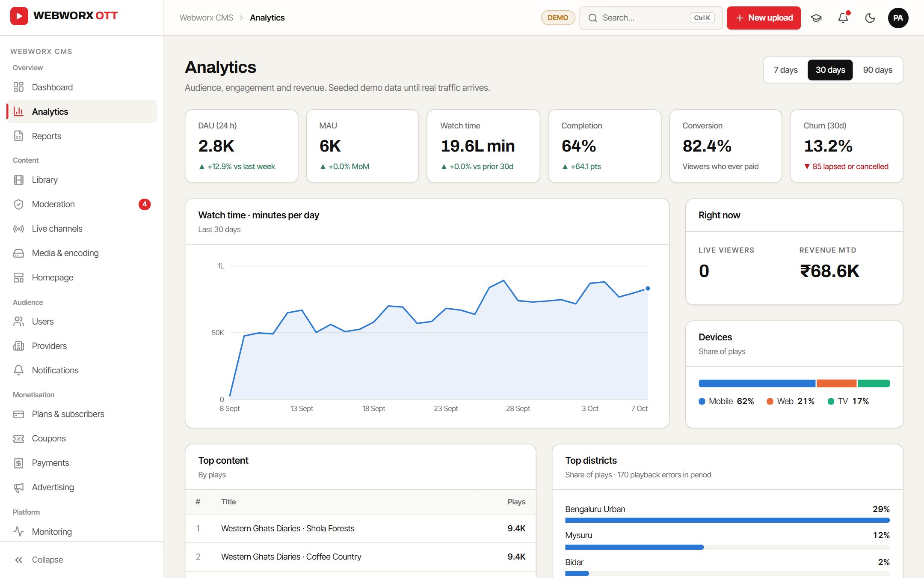Switch range to 7 days

pyautogui.click(x=785, y=70)
